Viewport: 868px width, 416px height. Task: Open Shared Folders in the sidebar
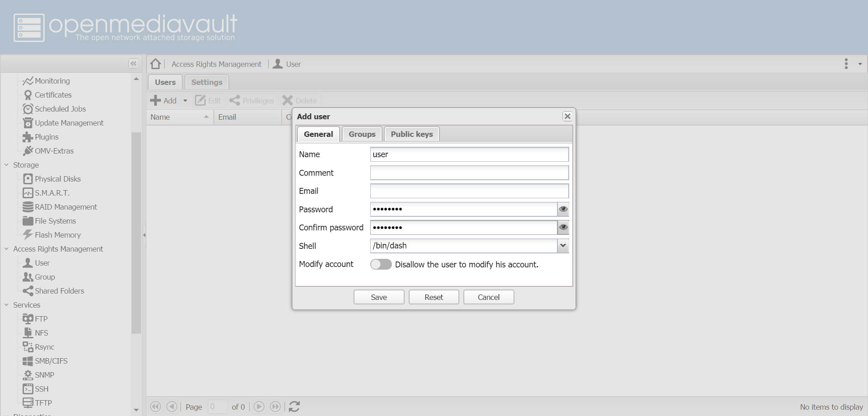coord(53,291)
